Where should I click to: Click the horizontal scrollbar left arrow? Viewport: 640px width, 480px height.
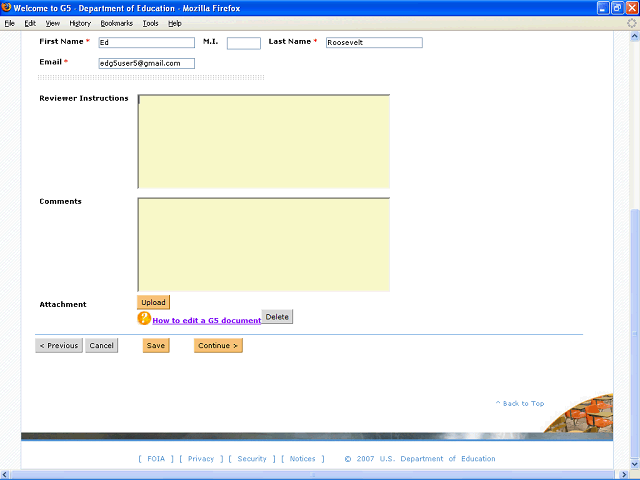pyautogui.click(x=5, y=475)
